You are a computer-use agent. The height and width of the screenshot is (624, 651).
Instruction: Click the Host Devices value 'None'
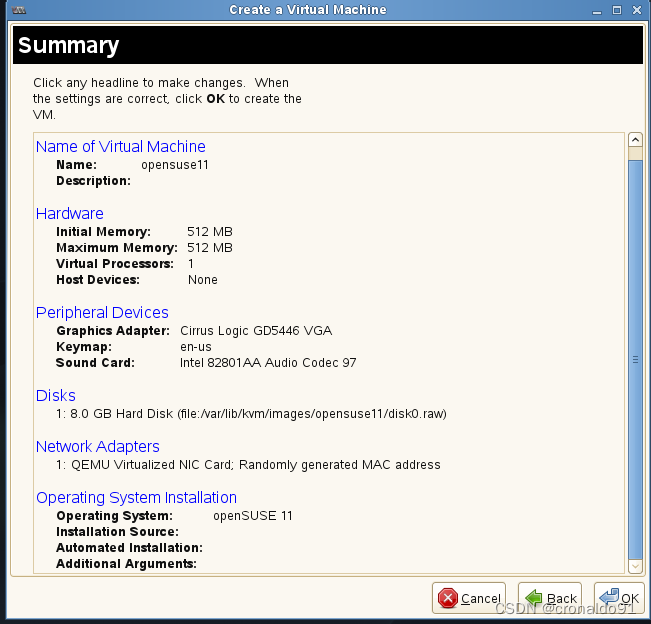203,280
